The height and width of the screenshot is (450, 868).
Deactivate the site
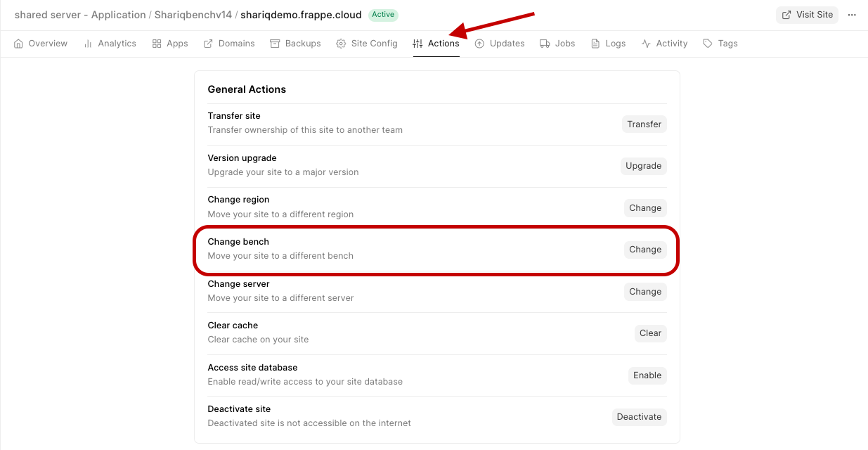click(639, 417)
